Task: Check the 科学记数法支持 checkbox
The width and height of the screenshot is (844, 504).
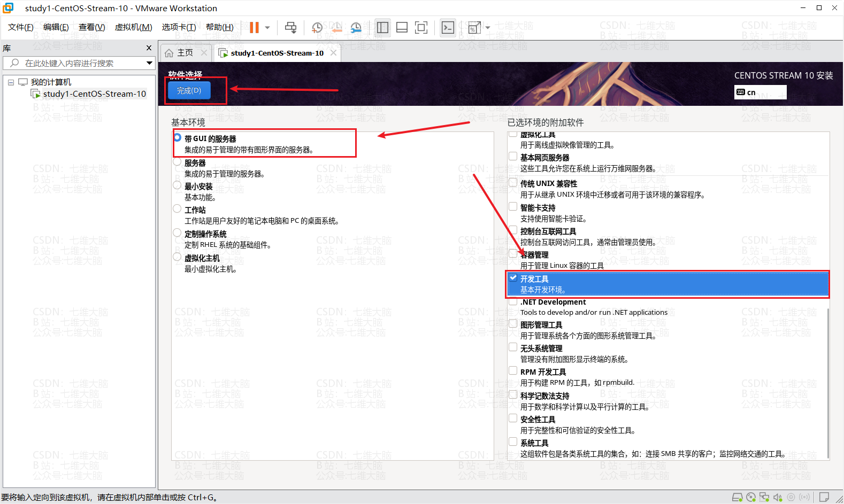Action: 513,394
